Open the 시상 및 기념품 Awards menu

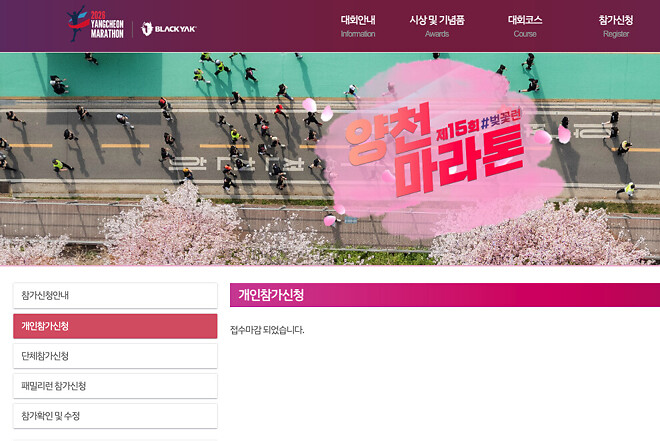(437, 26)
